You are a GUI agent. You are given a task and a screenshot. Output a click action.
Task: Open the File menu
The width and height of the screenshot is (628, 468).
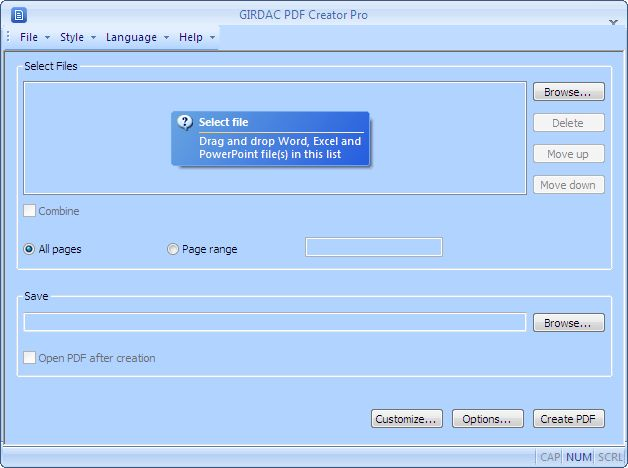tap(29, 37)
